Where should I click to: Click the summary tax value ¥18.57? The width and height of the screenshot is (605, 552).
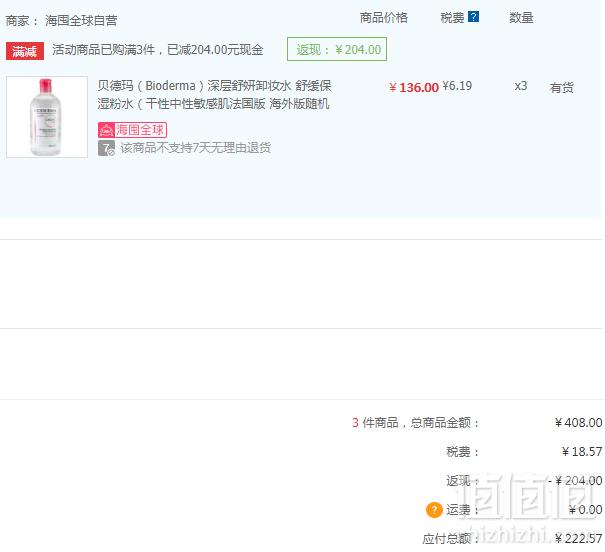tap(582, 451)
